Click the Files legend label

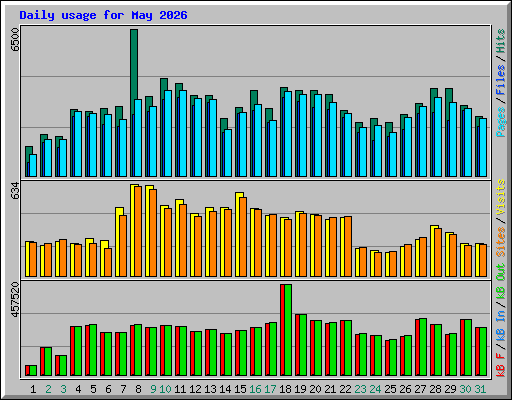click(500, 80)
